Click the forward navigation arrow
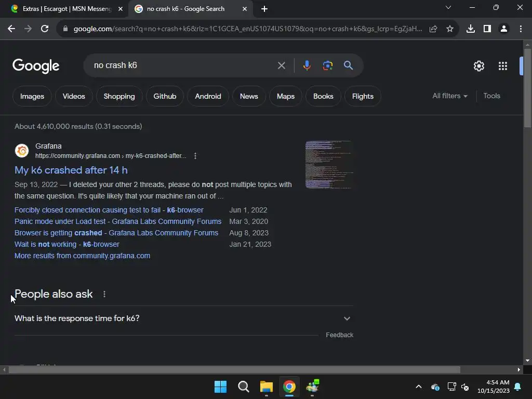This screenshot has height=399, width=532. (x=28, y=29)
